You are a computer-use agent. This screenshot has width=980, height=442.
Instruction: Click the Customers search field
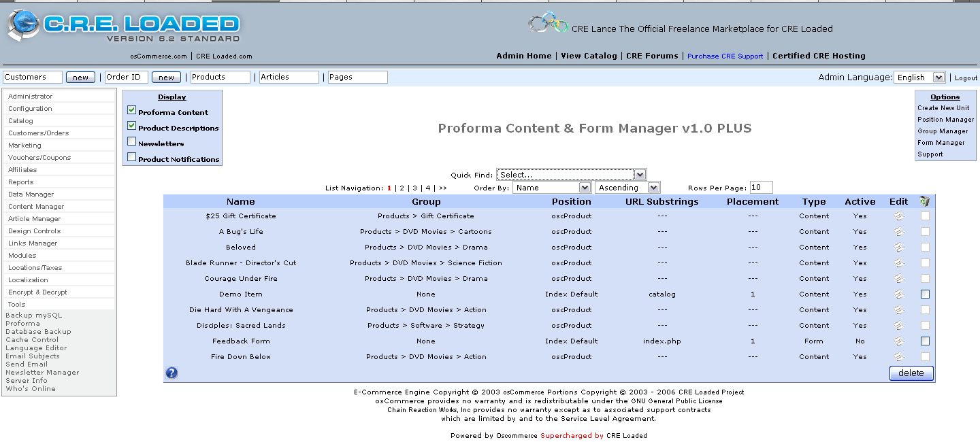[33, 78]
